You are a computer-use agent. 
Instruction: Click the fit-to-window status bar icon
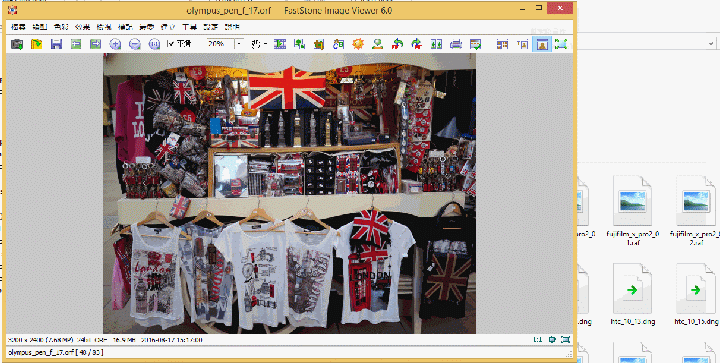click(566, 340)
